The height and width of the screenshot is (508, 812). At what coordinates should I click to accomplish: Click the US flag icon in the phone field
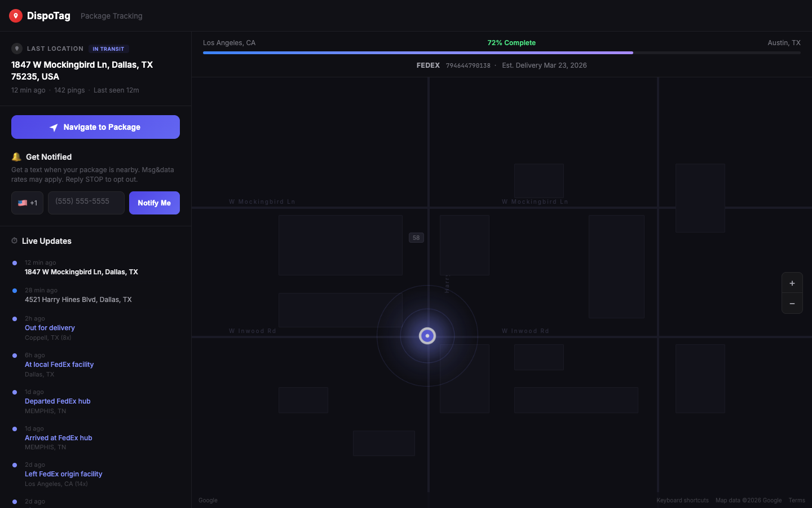click(x=23, y=203)
